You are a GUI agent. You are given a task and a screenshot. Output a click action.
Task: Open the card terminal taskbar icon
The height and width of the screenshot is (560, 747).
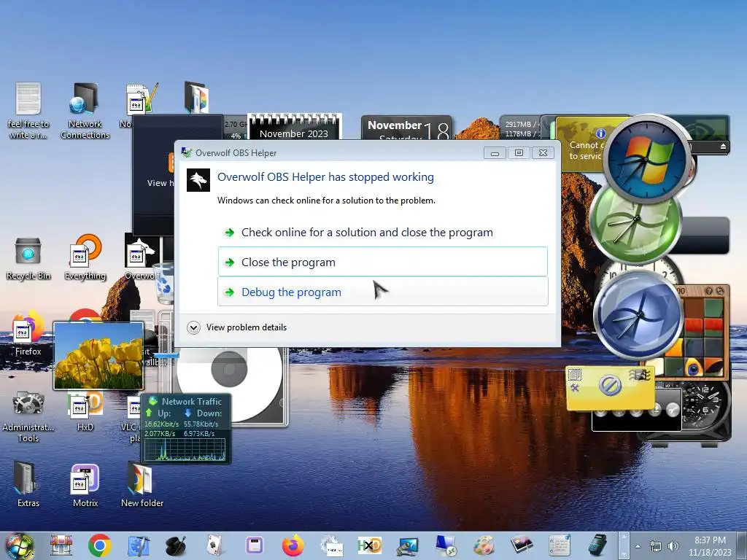[x=597, y=545]
